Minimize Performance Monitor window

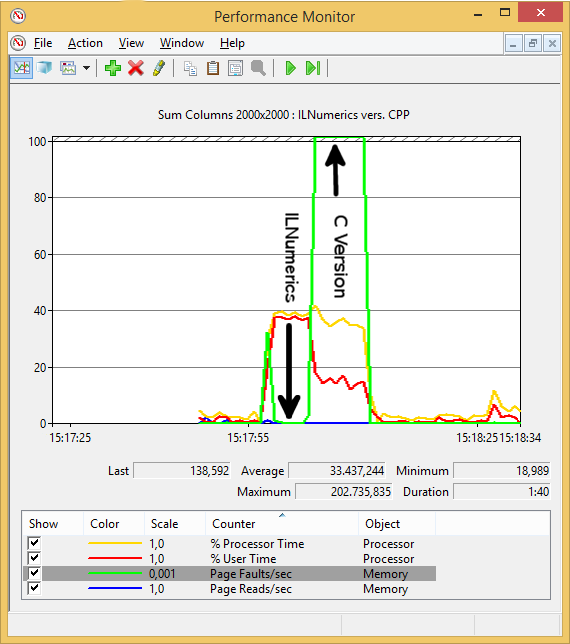point(478,15)
